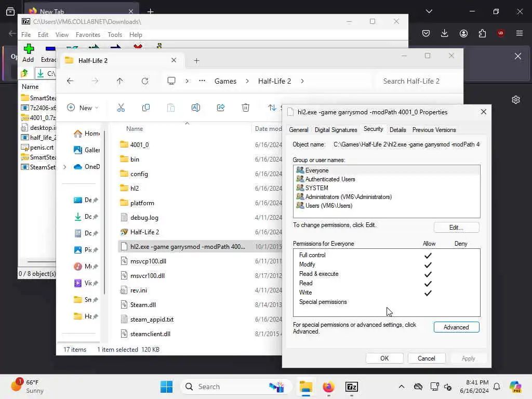This screenshot has width=532, height=399.
Task: Click the Sort icon in Explorer toolbar
Action: coord(272,108)
